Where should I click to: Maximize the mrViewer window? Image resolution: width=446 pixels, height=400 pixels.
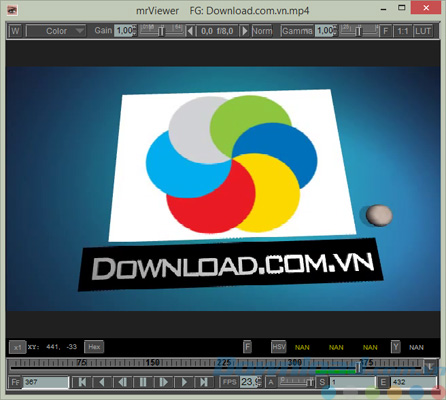pyautogui.click(x=402, y=8)
